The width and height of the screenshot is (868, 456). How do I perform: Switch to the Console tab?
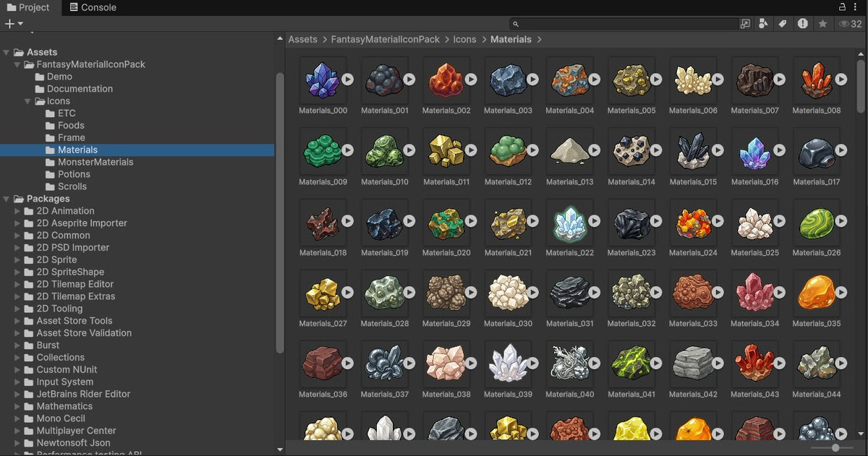(93, 7)
